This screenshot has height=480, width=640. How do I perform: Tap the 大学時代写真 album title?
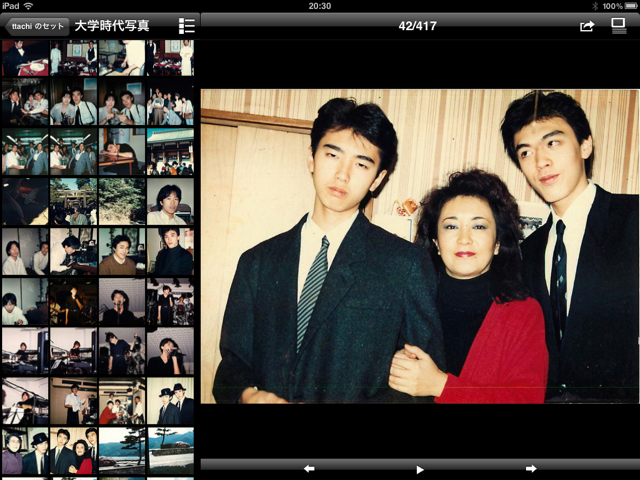tap(112, 26)
